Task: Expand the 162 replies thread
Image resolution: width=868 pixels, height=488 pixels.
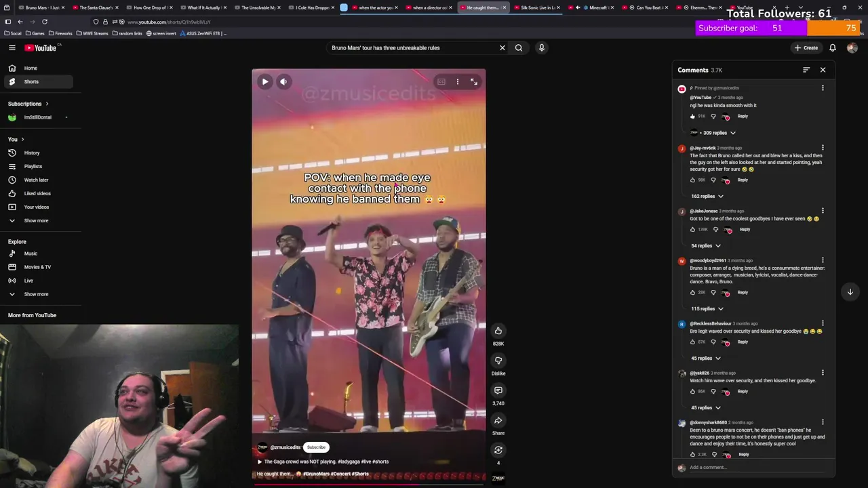Action: (x=707, y=196)
